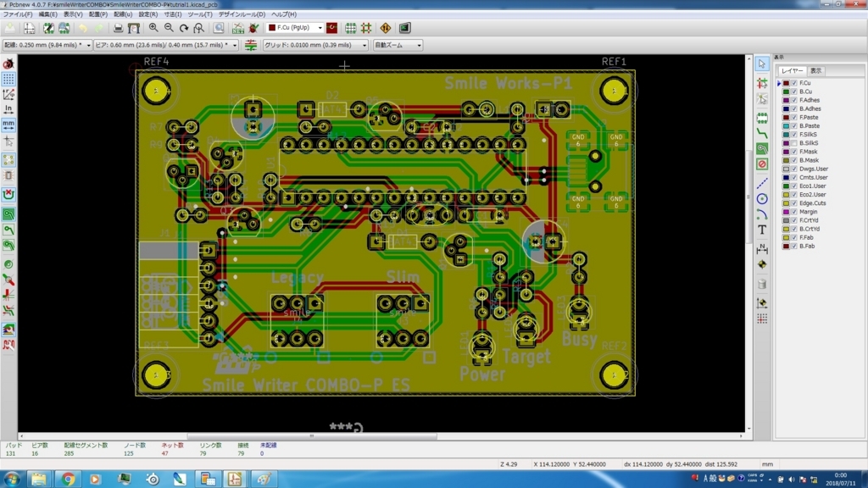Screen dimensions: 868x488
Task: Select the route tracks tool
Action: 762,133
